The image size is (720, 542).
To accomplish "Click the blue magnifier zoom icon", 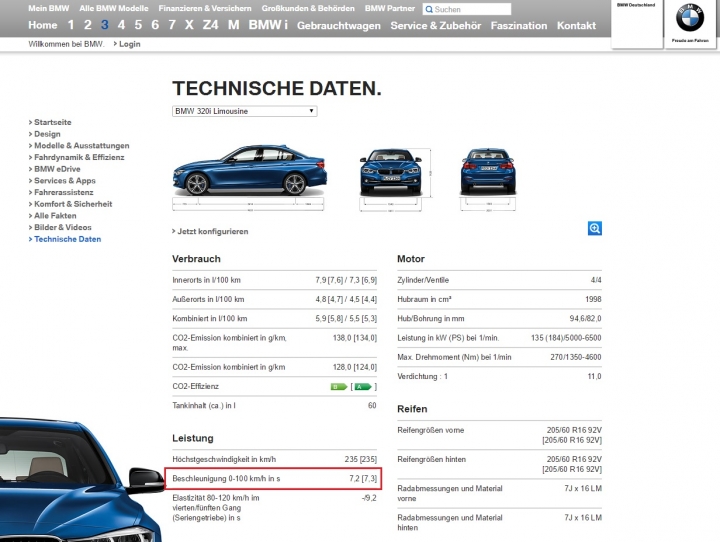I will (x=595, y=228).
